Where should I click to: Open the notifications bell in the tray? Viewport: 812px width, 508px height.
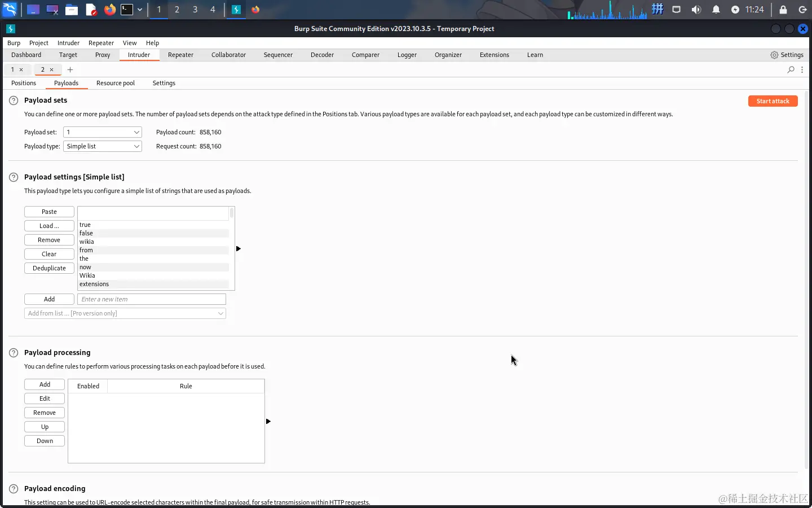[716, 10]
